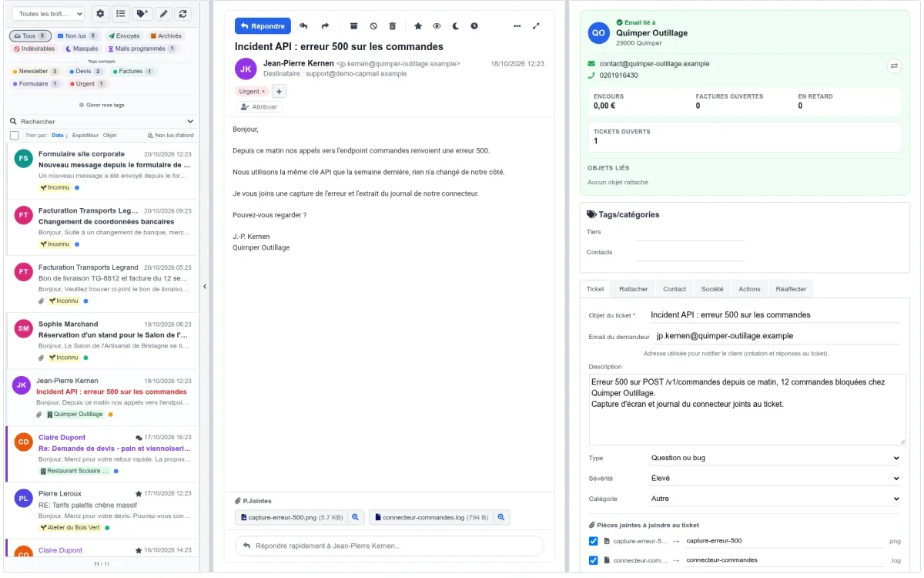This screenshot has height=578, width=924.
Task: Click the quick reply field to Jean-Pierre Kernen
Action: point(390,546)
